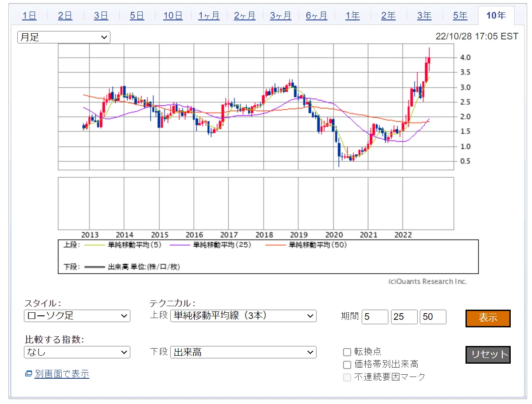Click the 4.0 y-axis value
The height and width of the screenshot is (404, 532).
tap(465, 58)
